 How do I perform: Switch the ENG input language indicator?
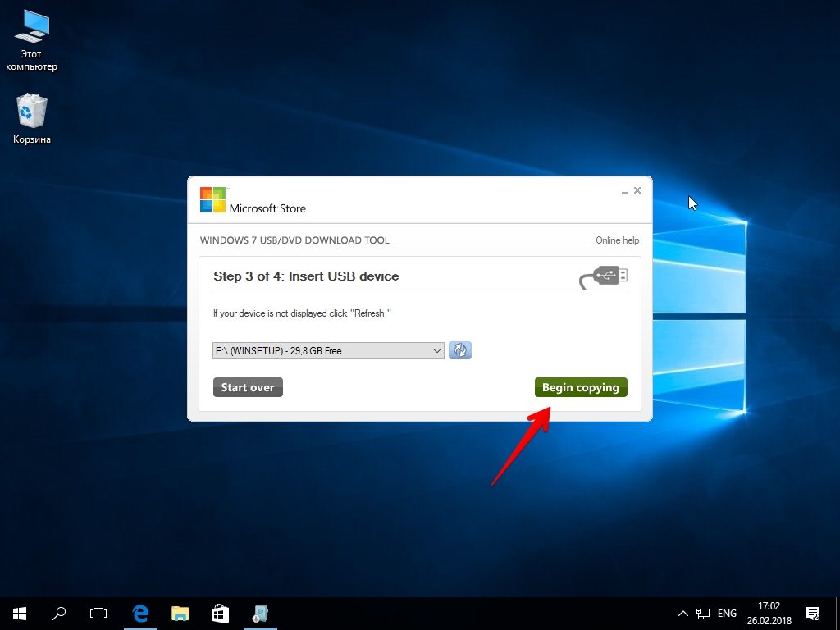pyautogui.click(x=727, y=614)
